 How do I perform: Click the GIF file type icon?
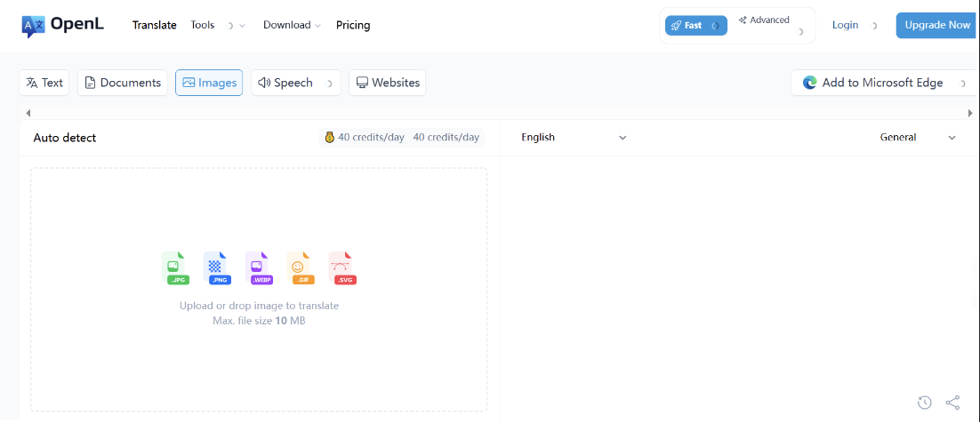(298, 267)
